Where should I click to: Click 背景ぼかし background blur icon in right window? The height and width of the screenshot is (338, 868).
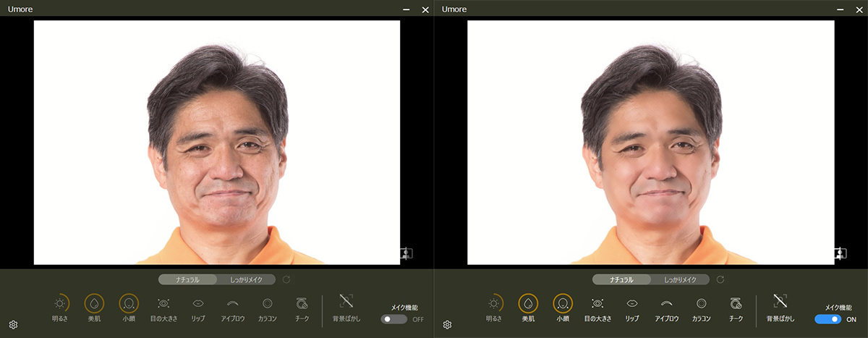780,301
